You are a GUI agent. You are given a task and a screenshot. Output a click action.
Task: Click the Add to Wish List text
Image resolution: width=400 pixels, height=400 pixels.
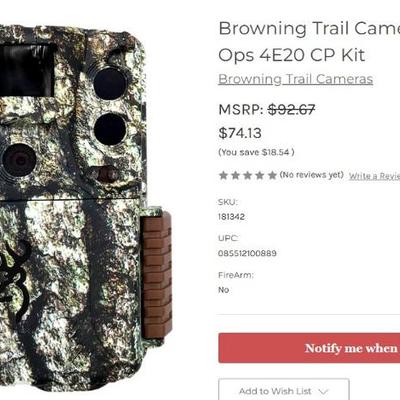point(275,391)
